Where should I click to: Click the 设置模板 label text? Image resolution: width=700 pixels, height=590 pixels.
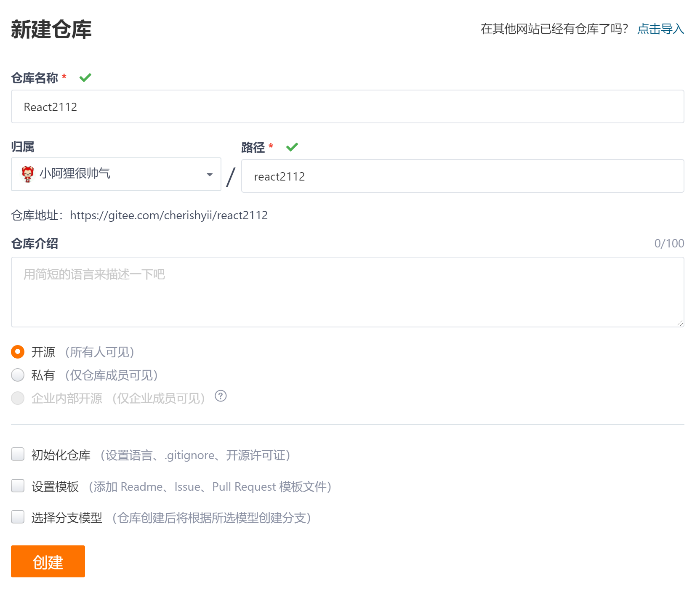[x=55, y=486]
